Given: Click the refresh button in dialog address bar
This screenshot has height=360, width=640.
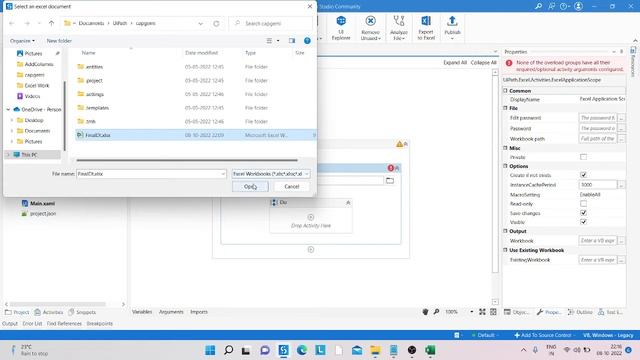Looking at the screenshot, I should pos(216,24).
